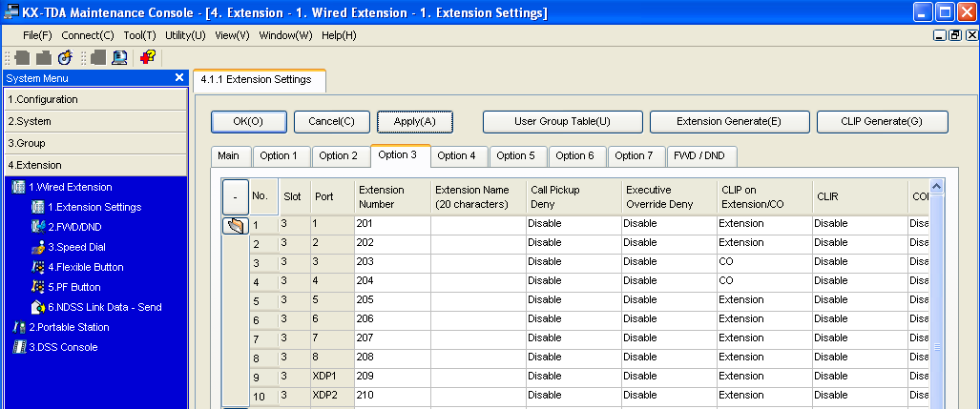Switch to the Option 7 tab
Image resolution: width=980 pixels, height=409 pixels.
click(635, 156)
